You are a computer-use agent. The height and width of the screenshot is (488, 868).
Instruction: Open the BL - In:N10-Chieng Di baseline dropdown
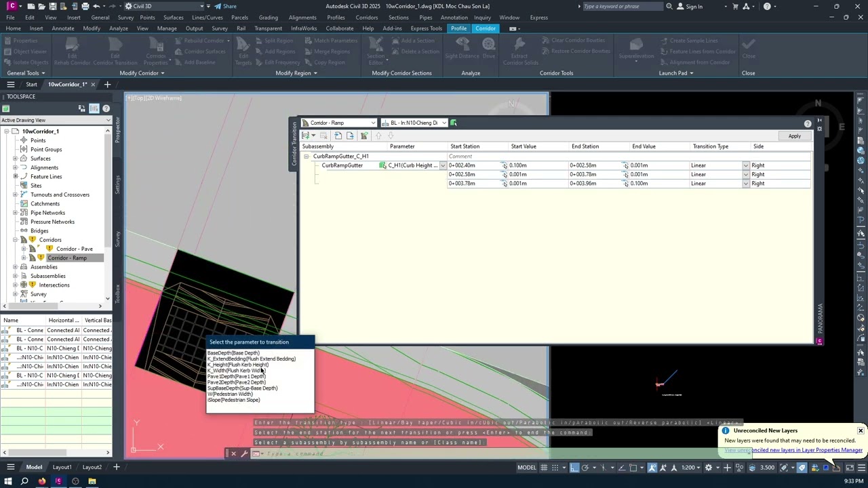click(x=444, y=123)
